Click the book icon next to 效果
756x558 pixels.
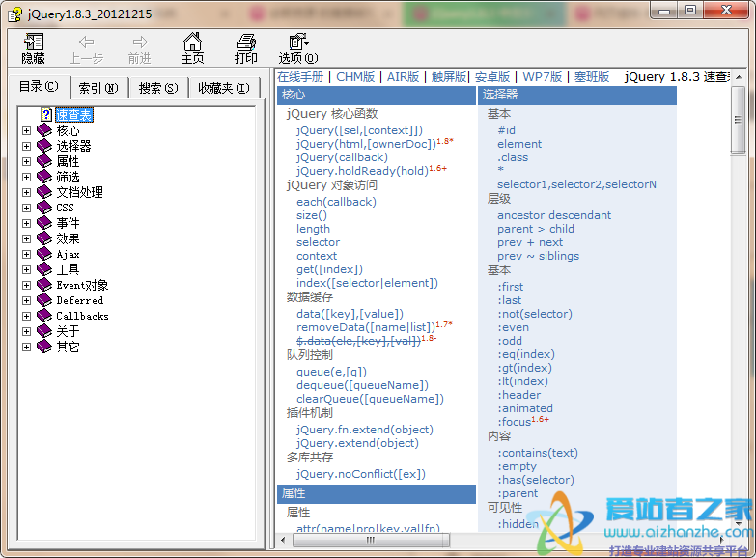click(x=44, y=238)
